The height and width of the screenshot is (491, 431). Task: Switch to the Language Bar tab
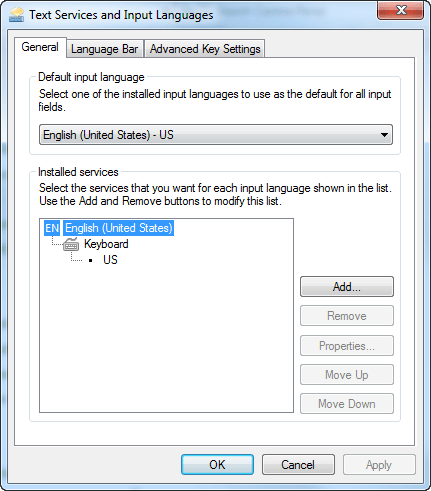(x=105, y=49)
